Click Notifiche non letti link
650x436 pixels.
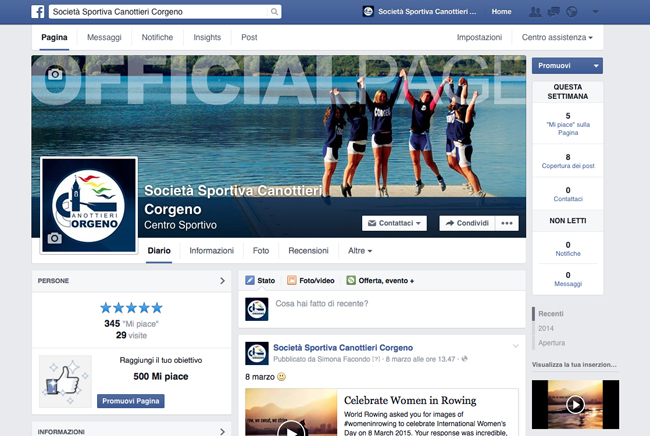pos(568,254)
